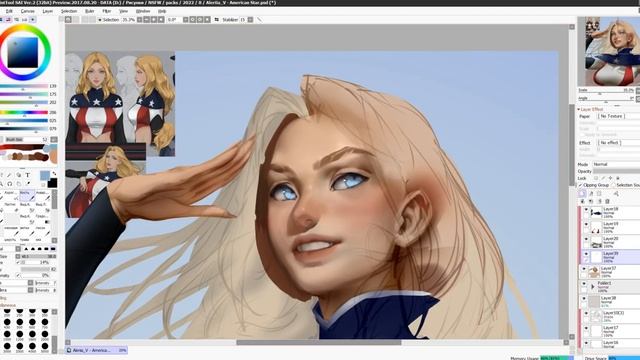Click the navigator preview thumbnail
640x360 pixels.
tap(612, 51)
